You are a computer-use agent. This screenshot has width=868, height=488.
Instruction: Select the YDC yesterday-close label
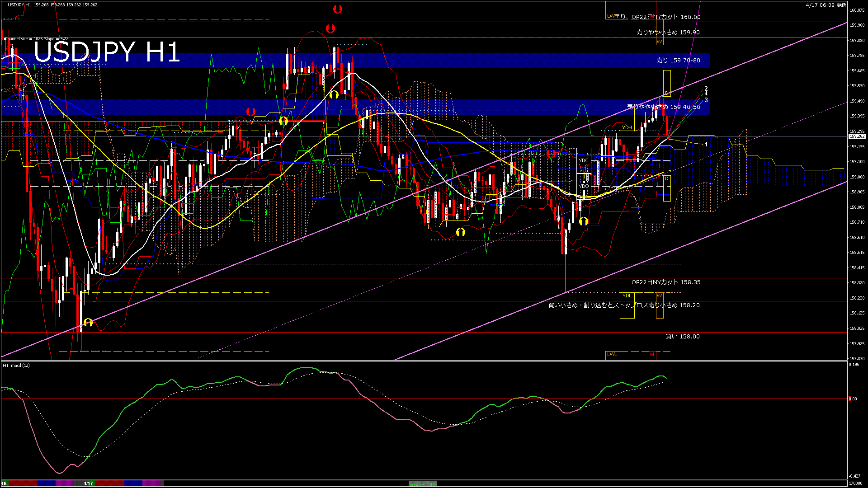pyautogui.click(x=583, y=160)
